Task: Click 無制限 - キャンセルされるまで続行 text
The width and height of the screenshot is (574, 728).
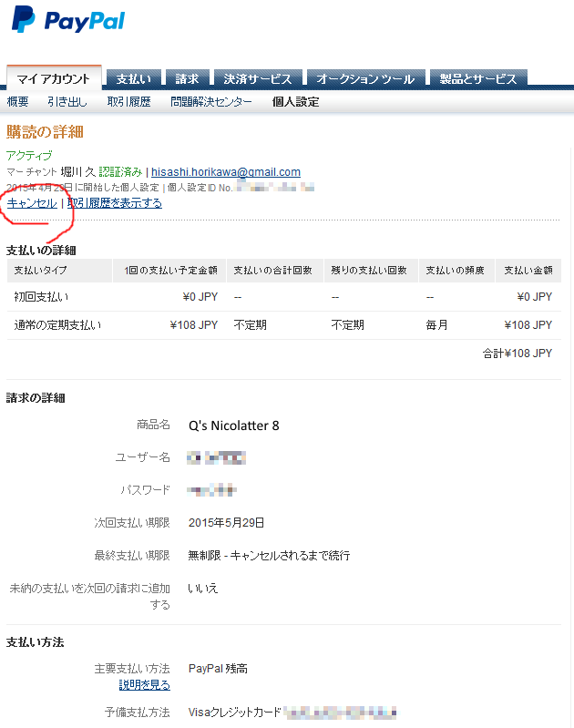Action: click(269, 555)
